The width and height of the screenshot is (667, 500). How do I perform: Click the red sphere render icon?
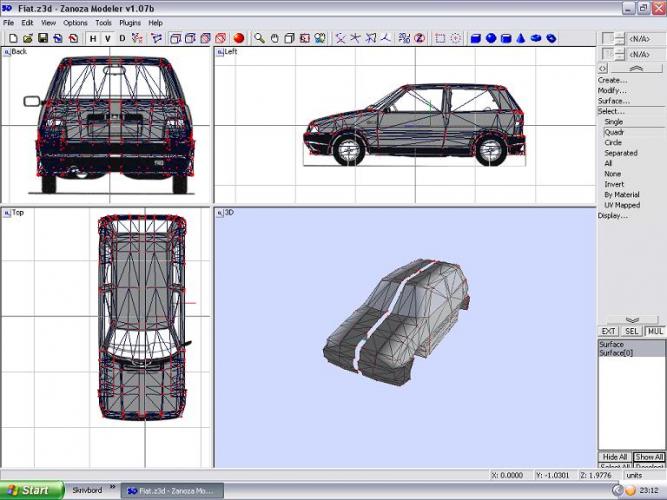pyautogui.click(x=239, y=38)
